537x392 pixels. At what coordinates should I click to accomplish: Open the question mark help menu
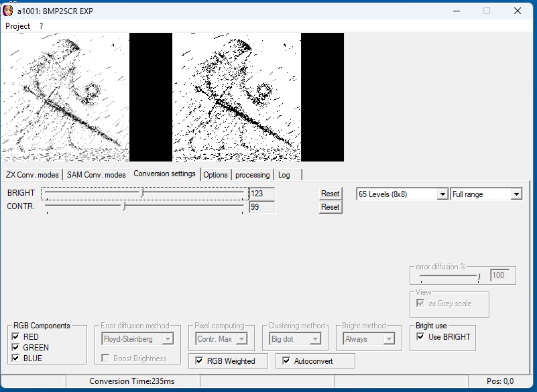coord(41,25)
